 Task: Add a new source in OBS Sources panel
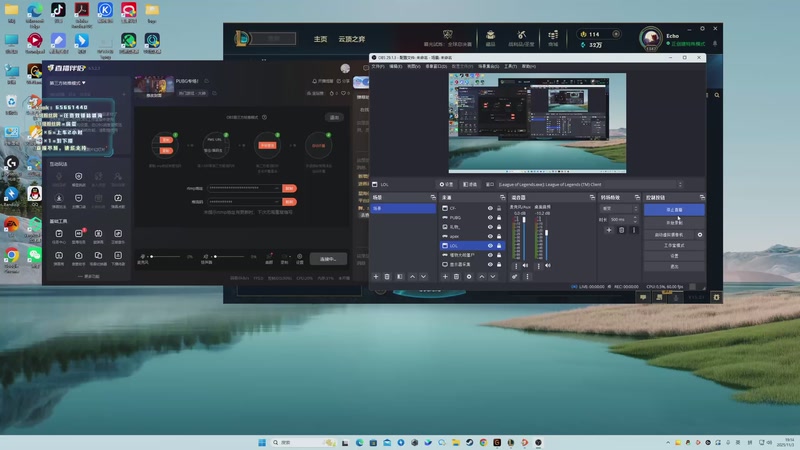445,277
